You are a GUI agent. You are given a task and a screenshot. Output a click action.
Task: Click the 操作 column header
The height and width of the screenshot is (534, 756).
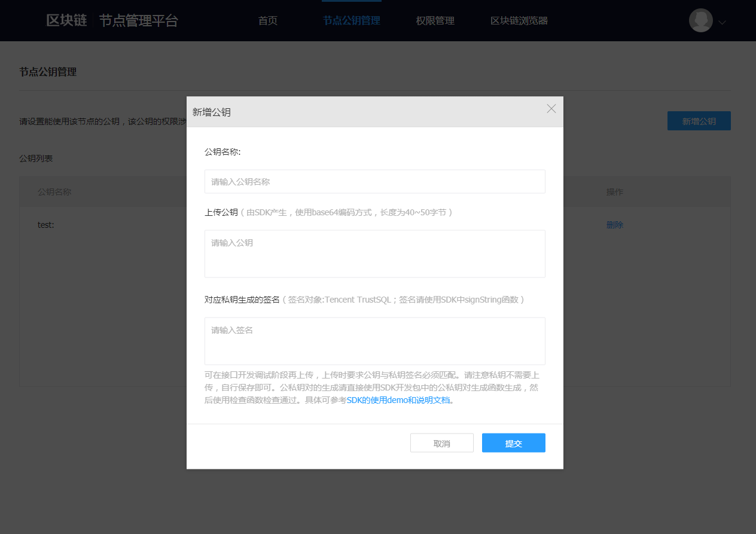click(615, 191)
